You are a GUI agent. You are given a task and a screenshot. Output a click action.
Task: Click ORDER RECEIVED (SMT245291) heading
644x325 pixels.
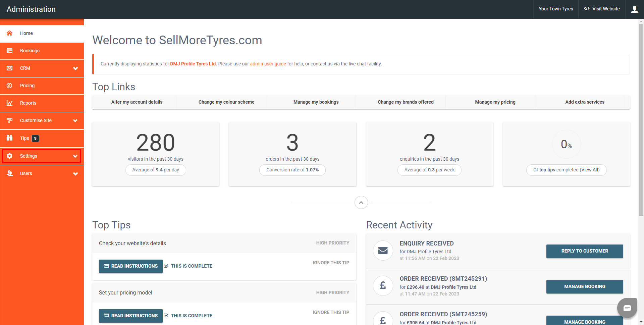pos(443,279)
